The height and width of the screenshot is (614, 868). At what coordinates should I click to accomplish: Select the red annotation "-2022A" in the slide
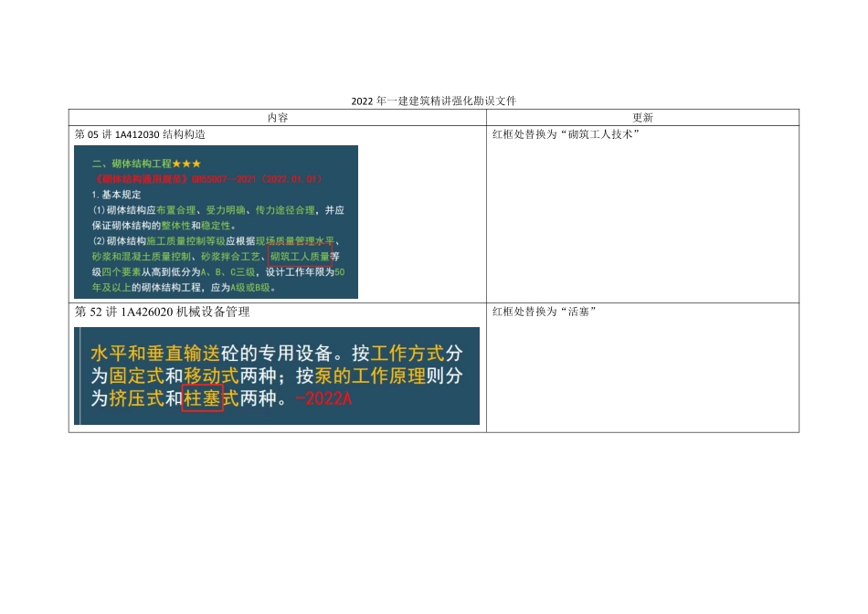click(323, 397)
